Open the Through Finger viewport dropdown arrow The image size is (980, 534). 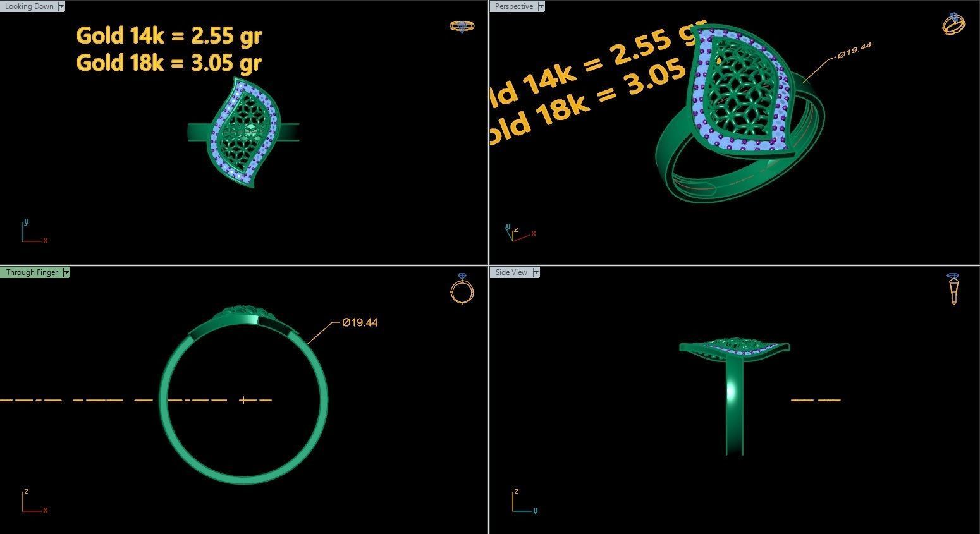[66, 272]
